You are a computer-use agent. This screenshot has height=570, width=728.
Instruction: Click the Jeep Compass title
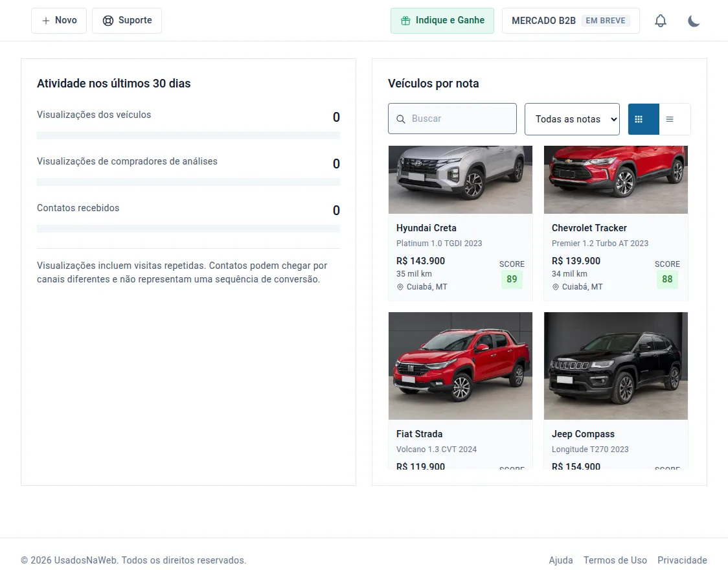tap(583, 434)
